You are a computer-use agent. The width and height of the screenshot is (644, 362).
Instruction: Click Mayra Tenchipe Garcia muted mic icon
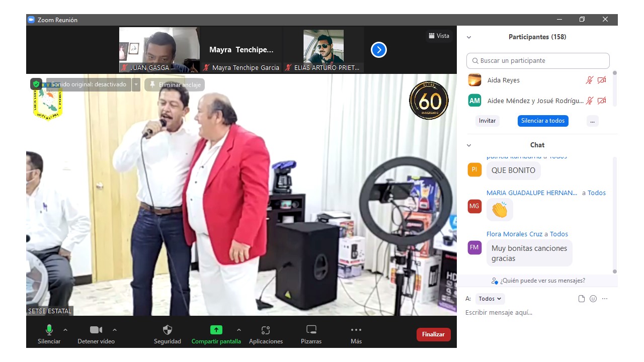[206, 67]
